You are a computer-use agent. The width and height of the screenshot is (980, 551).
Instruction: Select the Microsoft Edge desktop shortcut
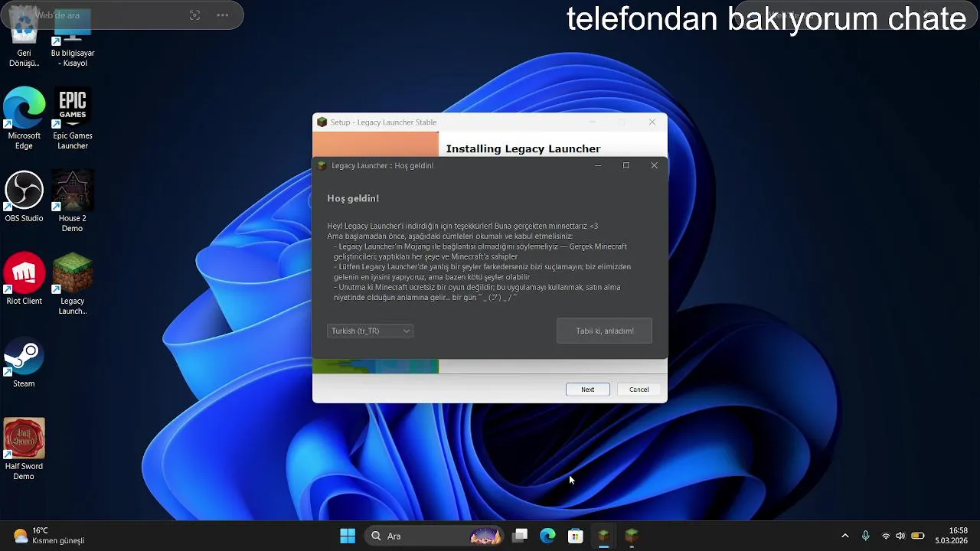24,119
